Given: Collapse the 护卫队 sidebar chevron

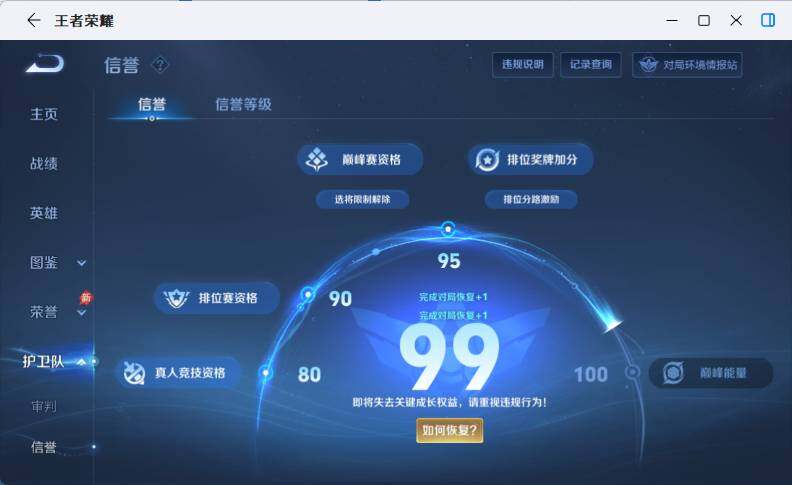Looking at the screenshot, I should coord(81,362).
